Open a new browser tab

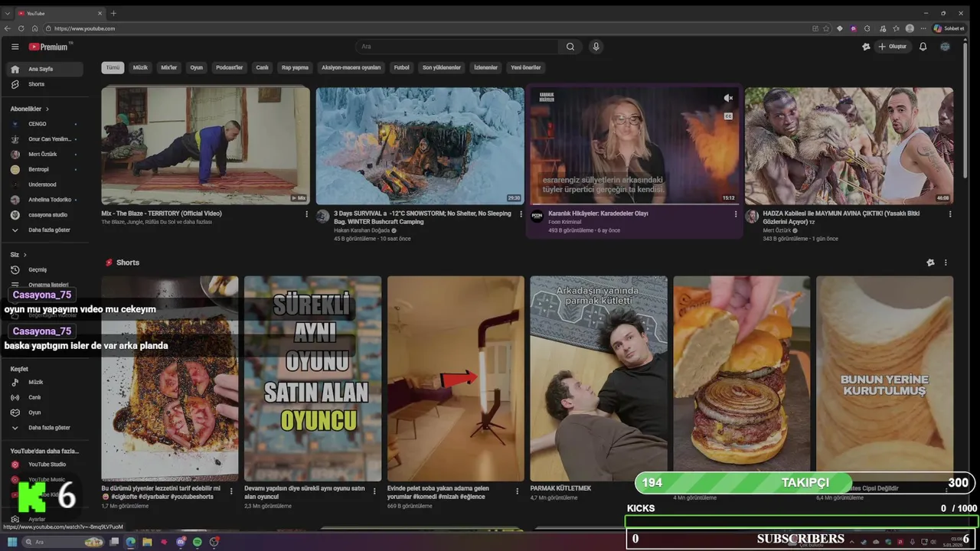(x=113, y=13)
